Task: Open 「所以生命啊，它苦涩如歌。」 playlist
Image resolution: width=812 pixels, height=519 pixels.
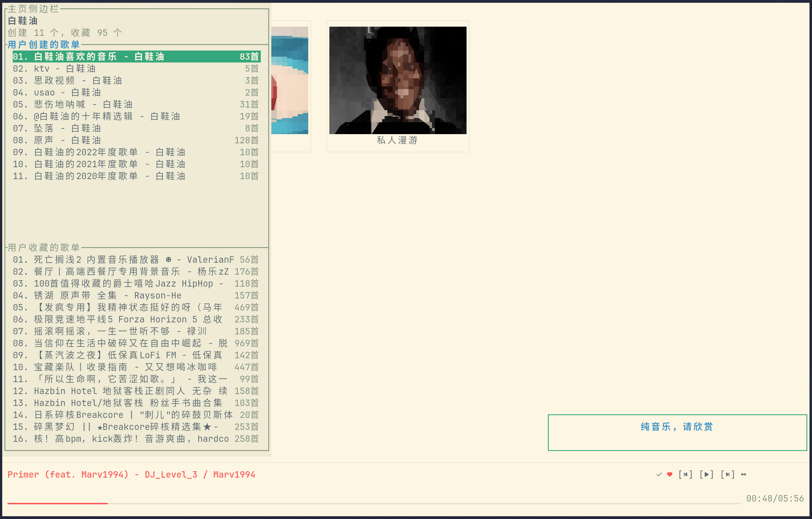Action: pyautogui.click(x=137, y=379)
